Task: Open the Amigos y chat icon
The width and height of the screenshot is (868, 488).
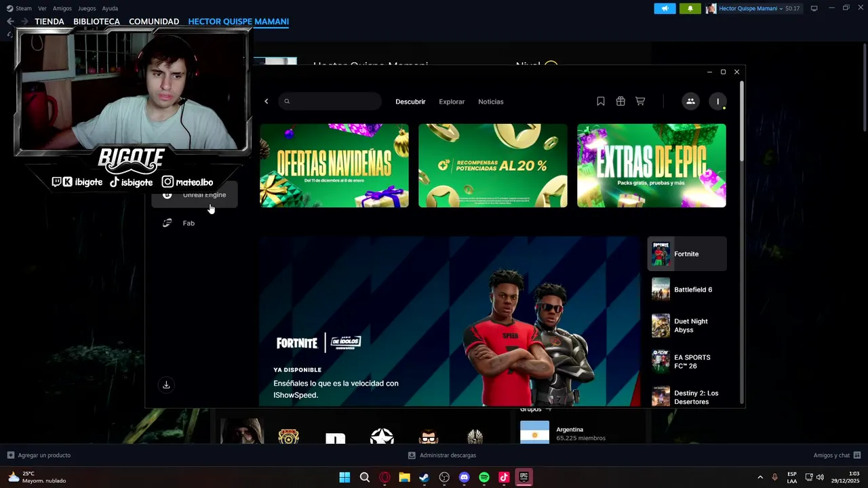Action: pos(857,455)
